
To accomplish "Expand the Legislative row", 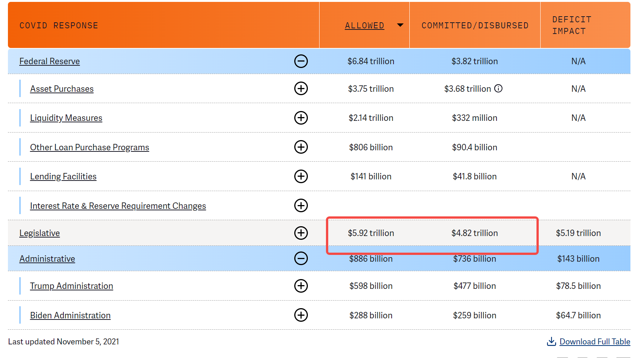I will [301, 233].
